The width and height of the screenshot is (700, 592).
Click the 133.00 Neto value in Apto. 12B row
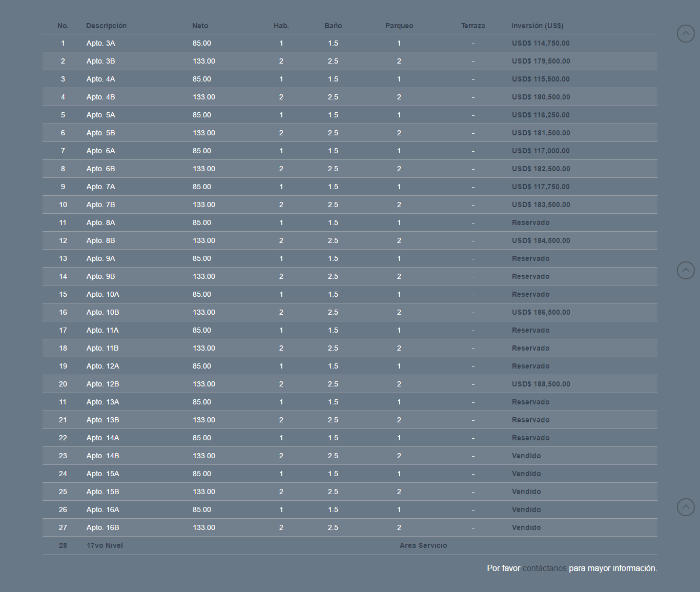204,384
